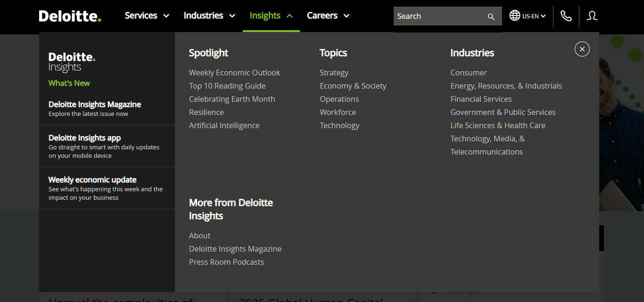Open the Technology topic
Image resolution: width=644 pixels, height=302 pixels.
[339, 125]
